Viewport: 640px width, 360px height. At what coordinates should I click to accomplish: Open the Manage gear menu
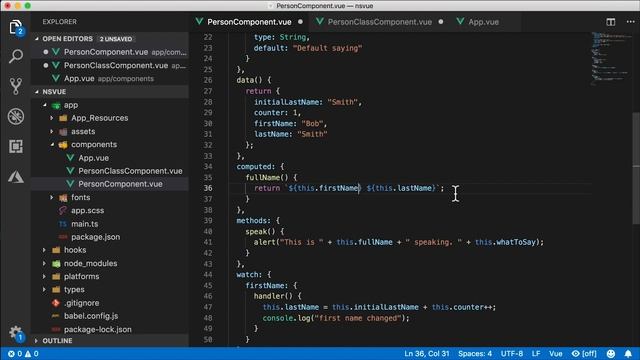[16, 333]
